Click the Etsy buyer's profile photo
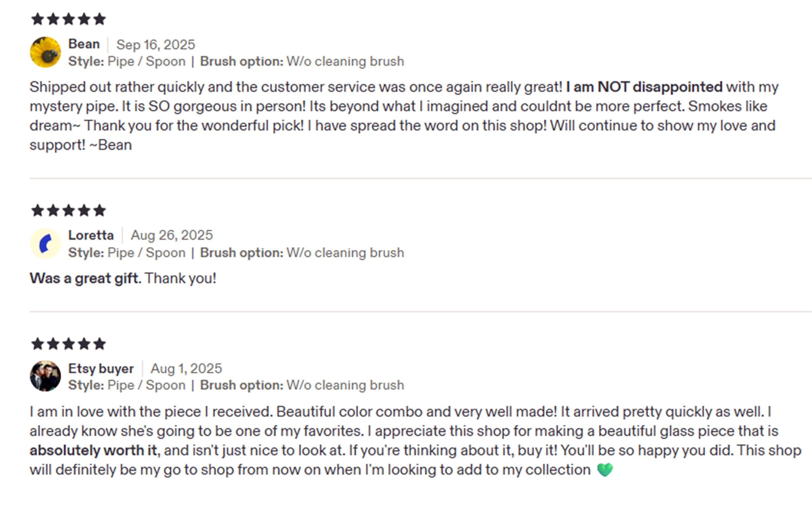 point(45,376)
